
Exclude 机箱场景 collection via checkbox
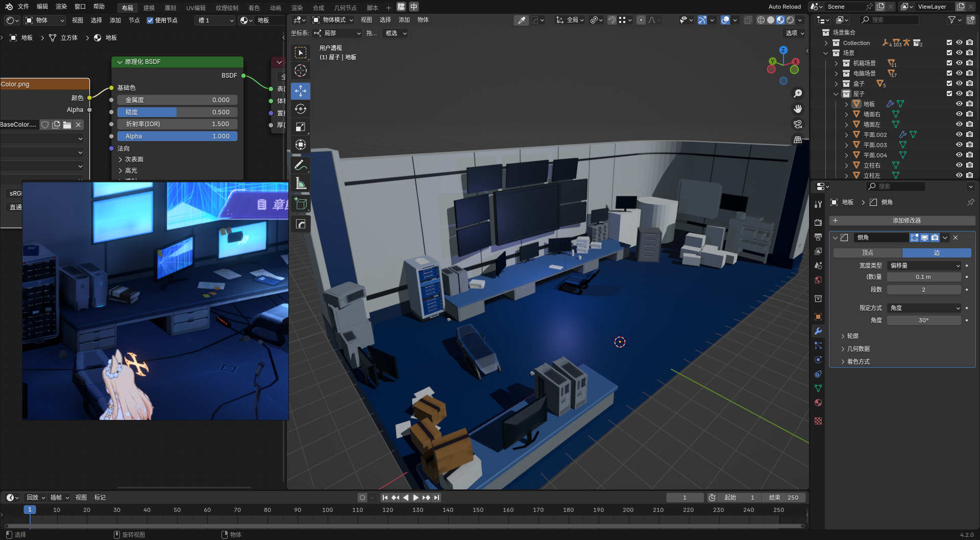coord(949,63)
